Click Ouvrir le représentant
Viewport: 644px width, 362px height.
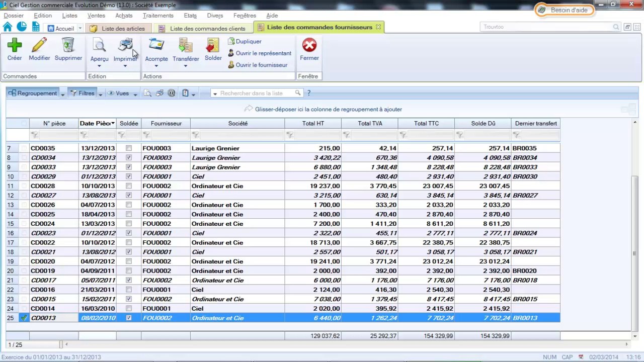260,53
